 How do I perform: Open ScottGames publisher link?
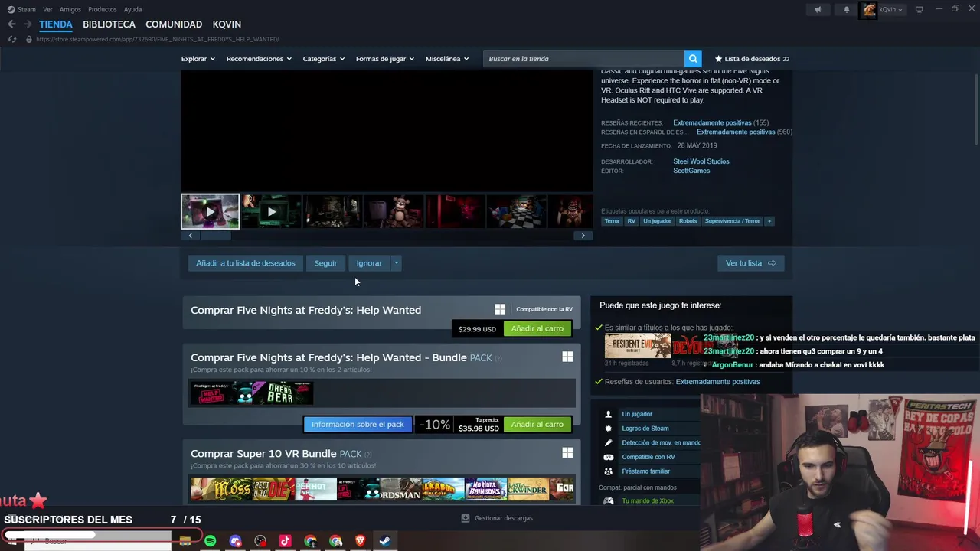click(x=691, y=171)
